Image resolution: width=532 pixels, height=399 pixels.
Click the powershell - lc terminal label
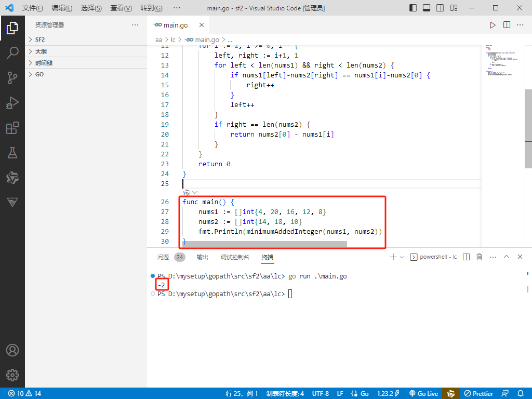point(434,257)
